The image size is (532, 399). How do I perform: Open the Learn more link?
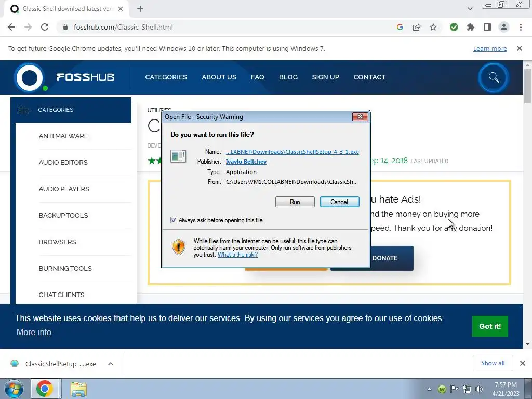coord(490,48)
